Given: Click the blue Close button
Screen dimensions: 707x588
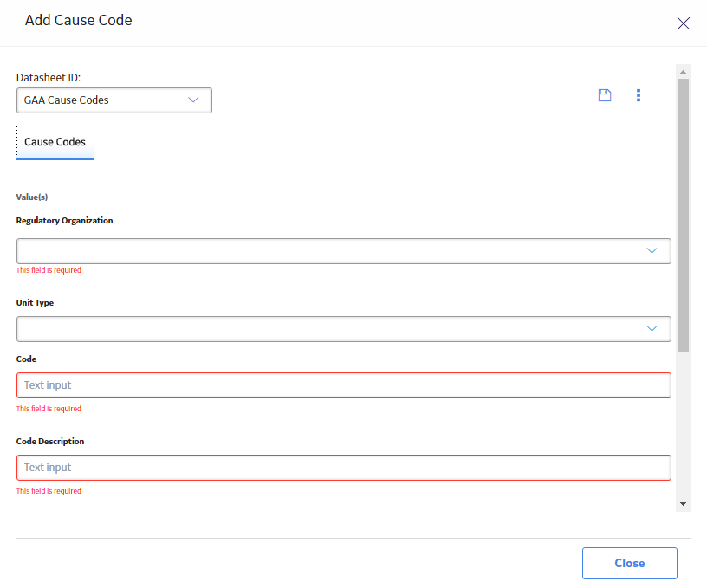Looking at the screenshot, I should [x=629, y=563].
